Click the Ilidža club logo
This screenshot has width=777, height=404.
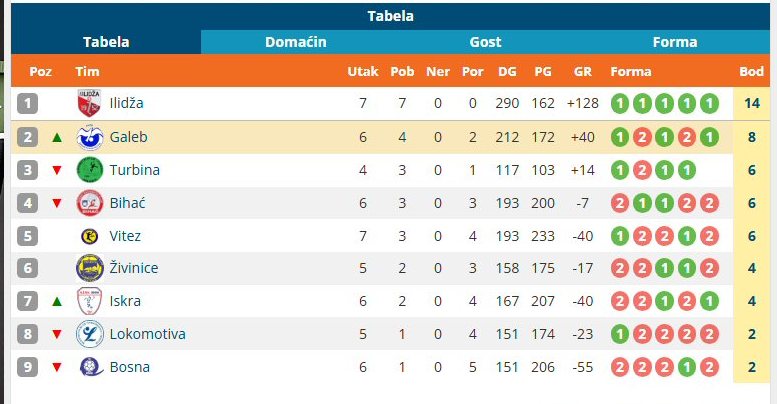click(x=89, y=103)
